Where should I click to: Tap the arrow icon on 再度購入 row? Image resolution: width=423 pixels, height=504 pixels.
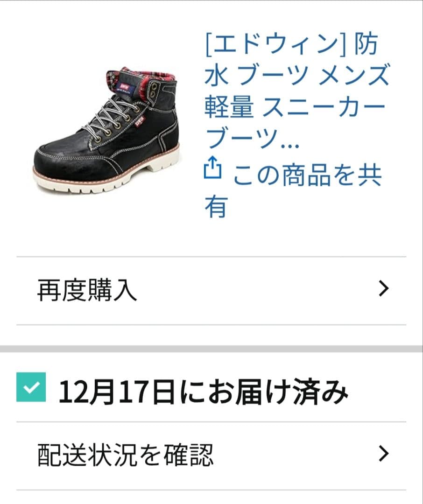click(384, 288)
